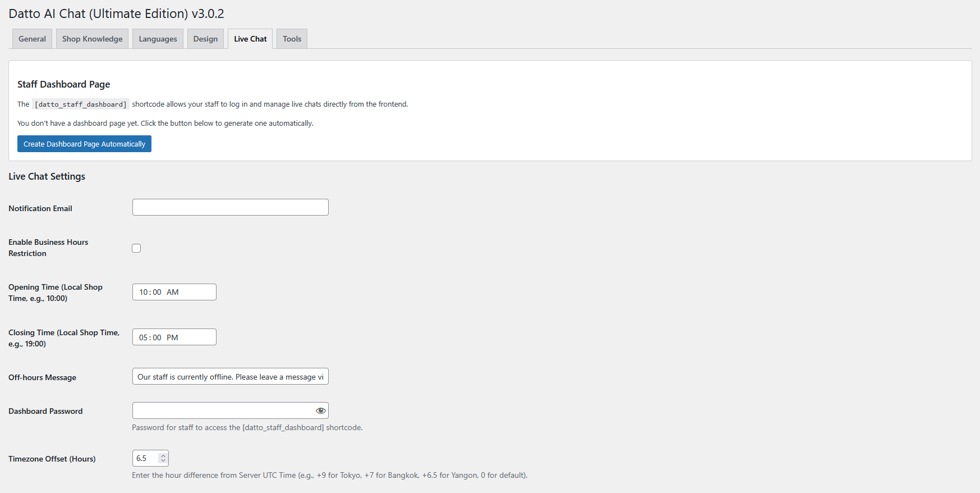Increase Timezone Offset using up arrow
Viewport: 980px width, 493px height.
click(x=163, y=456)
